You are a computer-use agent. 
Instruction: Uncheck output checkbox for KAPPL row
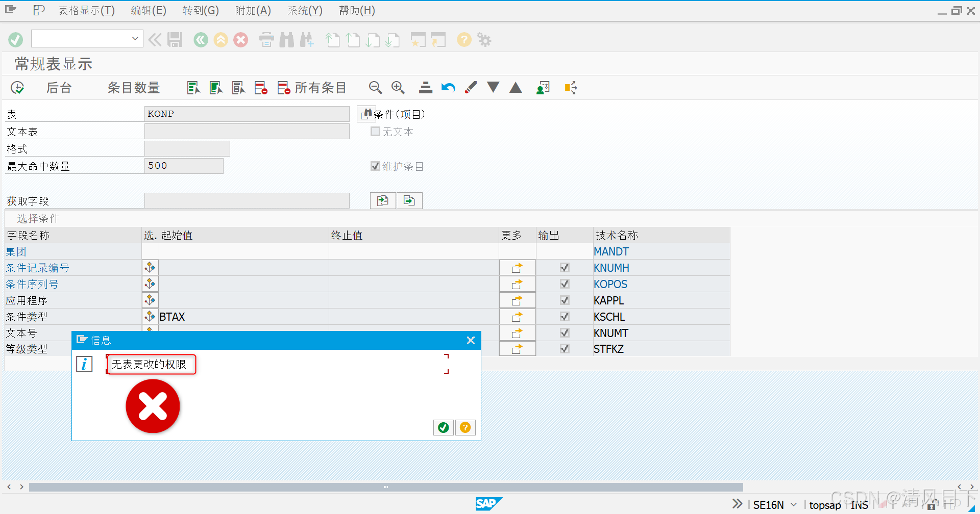[564, 300]
